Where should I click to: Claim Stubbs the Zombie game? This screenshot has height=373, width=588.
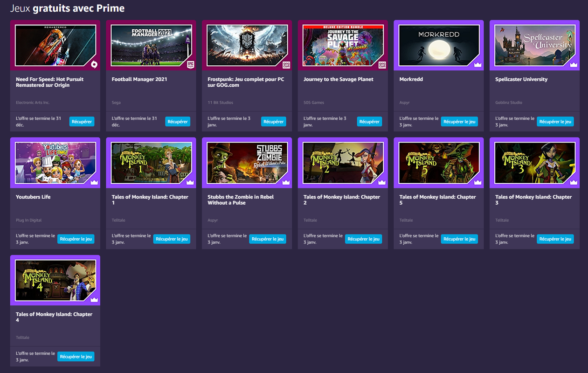coord(268,239)
